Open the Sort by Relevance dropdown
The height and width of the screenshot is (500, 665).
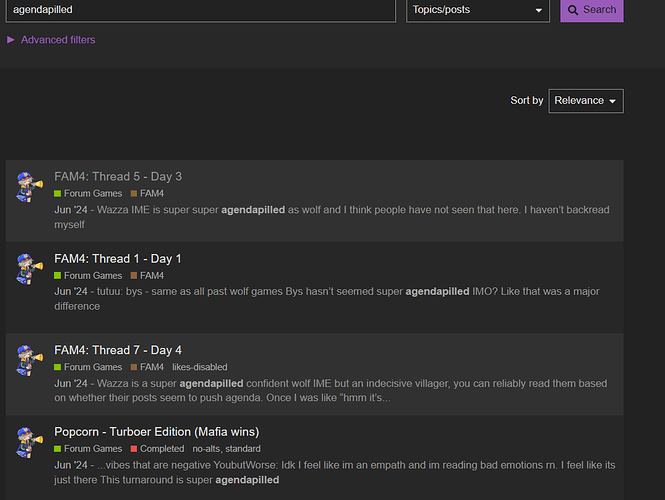tap(586, 100)
